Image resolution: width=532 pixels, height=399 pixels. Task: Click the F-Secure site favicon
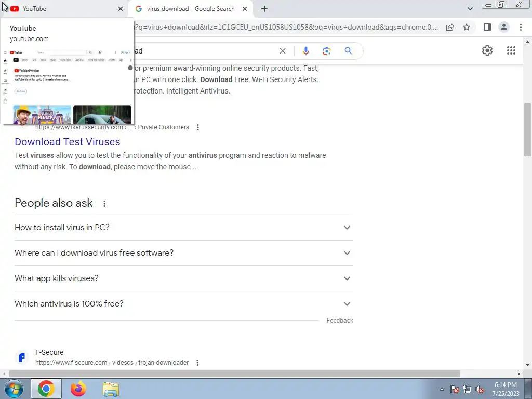coord(22,357)
